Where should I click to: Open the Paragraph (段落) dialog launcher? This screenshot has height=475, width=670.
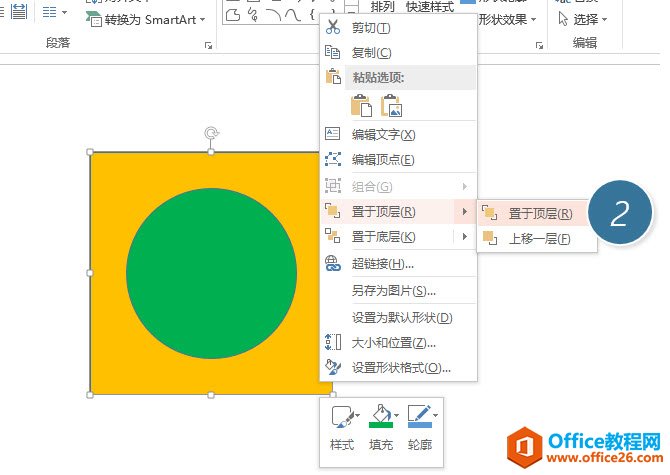point(209,45)
